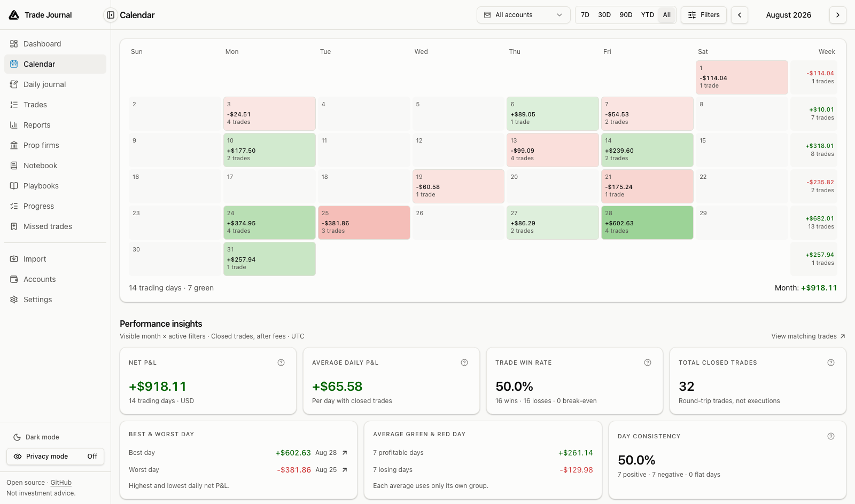855x504 pixels.
Task: Open Dashboard from sidebar
Action: (55, 44)
